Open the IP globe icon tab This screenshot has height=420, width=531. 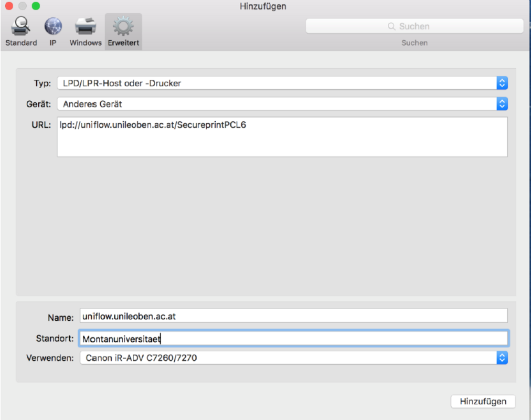(x=53, y=26)
